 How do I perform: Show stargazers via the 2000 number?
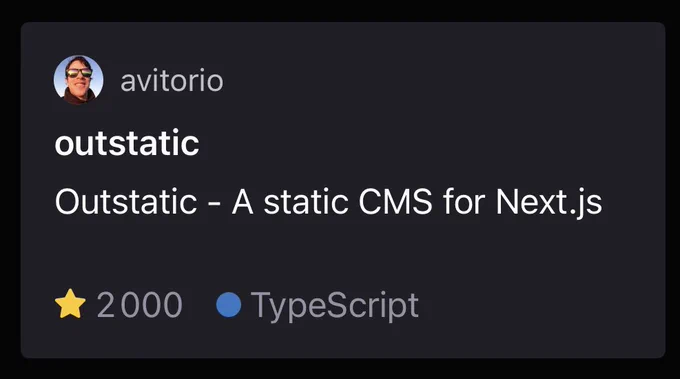coord(139,305)
